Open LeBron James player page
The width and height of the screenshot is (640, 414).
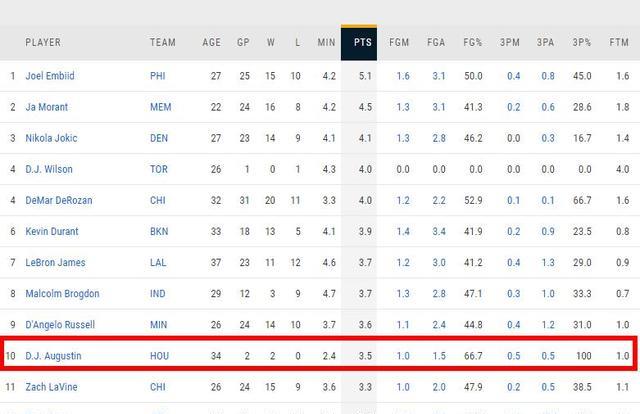click(x=55, y=263)
